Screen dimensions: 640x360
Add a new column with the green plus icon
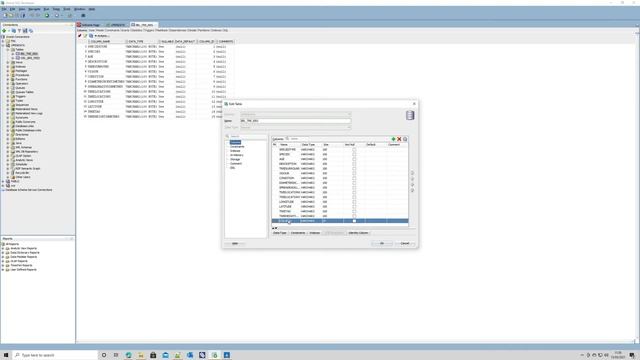[393, 139]
